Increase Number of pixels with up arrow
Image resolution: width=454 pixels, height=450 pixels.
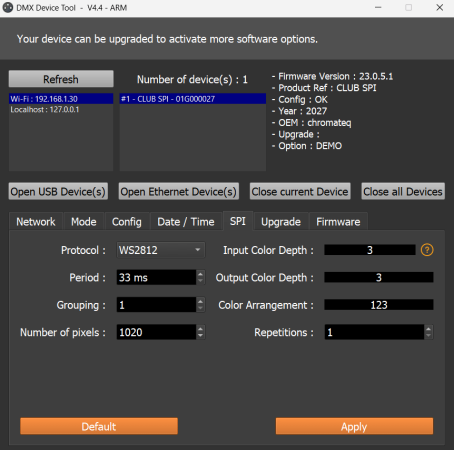pyautogui.click(x=200, y=329)
